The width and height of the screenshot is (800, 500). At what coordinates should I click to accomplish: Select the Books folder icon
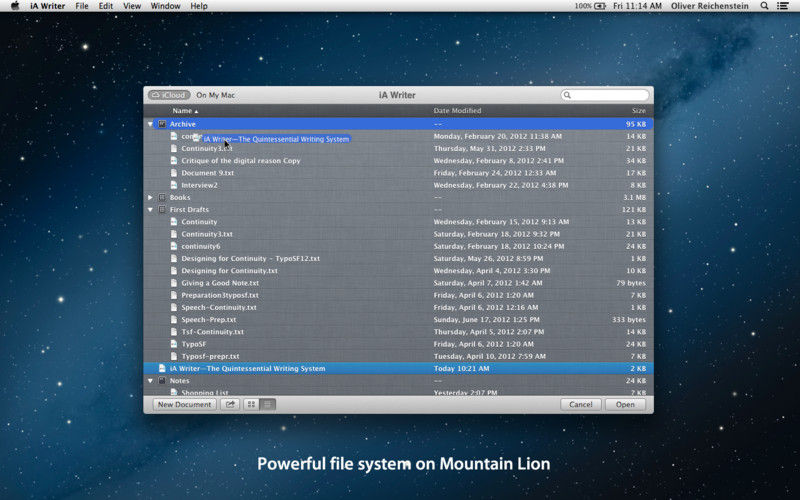(x=162, y=197)
